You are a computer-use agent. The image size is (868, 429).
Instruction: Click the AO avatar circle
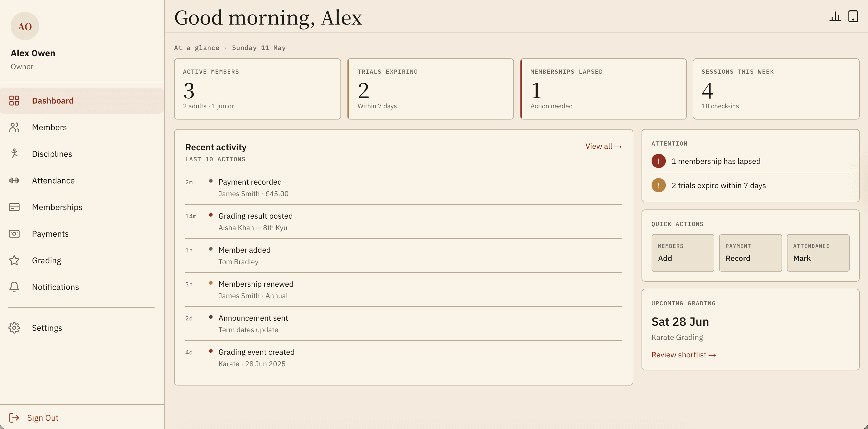(x=25, y=26)
